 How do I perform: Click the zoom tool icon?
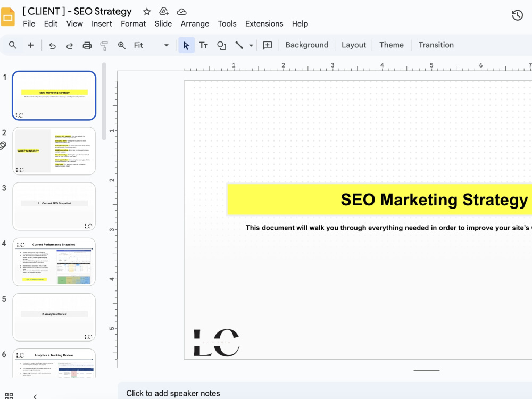[x=121, y=45]
